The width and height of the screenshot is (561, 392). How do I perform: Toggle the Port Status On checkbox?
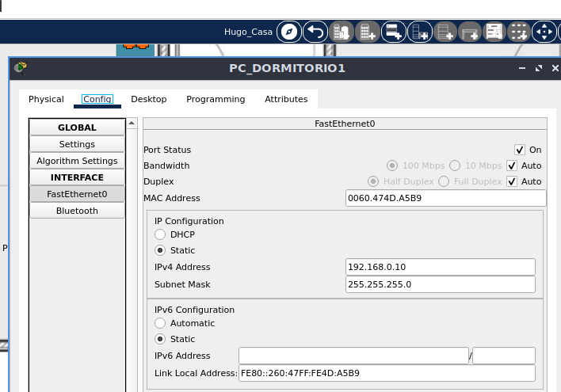[x=520, y=150]
